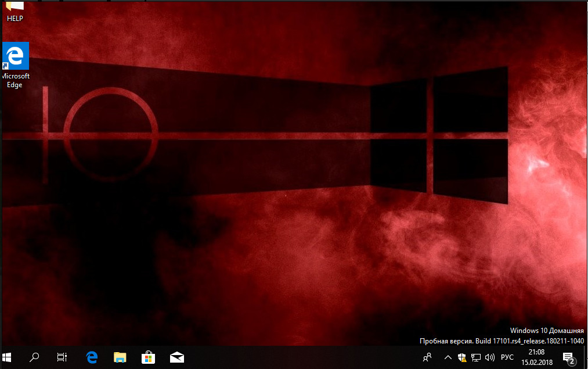The image size is (588, 369).
Task: Open the Mail app from the taskbar
Action: point(176,357)
